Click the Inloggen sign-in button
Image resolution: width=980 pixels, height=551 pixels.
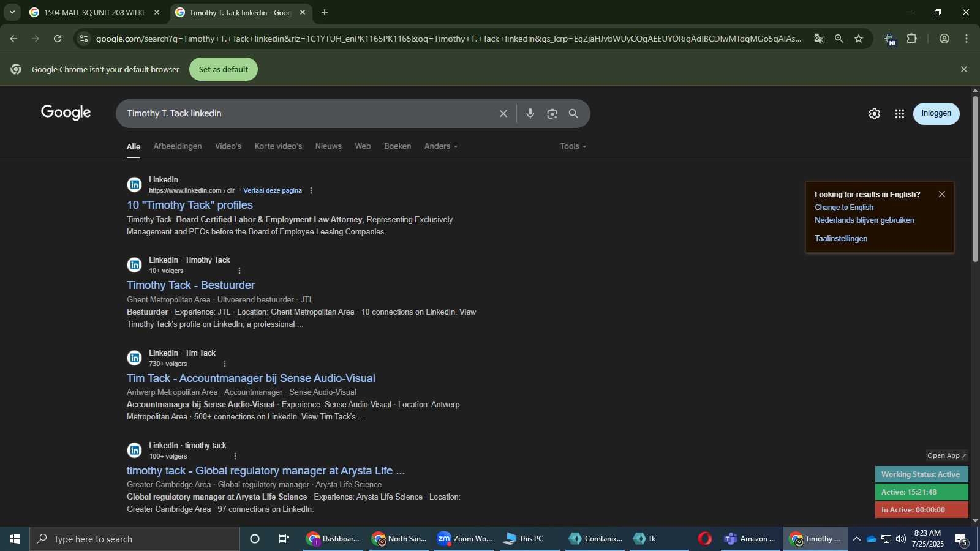click(937, 113)
